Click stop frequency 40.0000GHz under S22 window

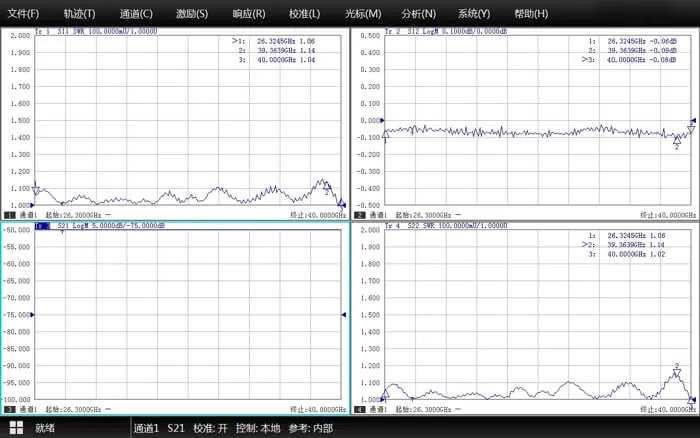point(668,409)
